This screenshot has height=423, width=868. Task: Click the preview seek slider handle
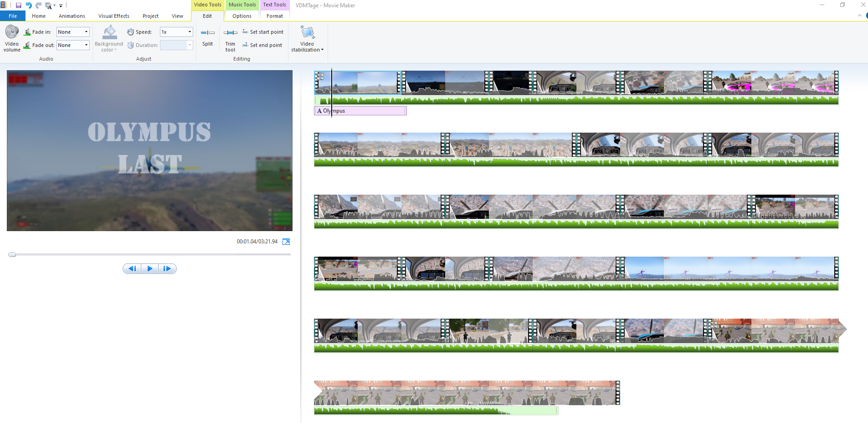click(x=12, y=255)
